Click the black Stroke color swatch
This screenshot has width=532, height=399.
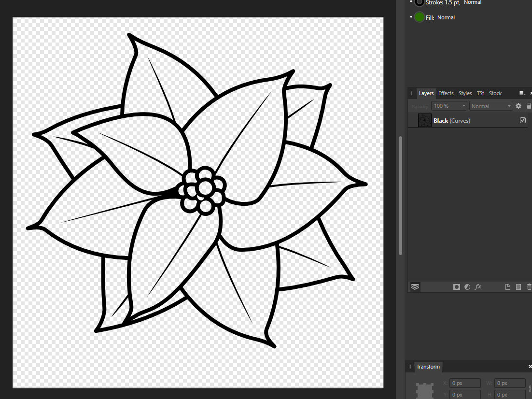(x=420, y=2)
